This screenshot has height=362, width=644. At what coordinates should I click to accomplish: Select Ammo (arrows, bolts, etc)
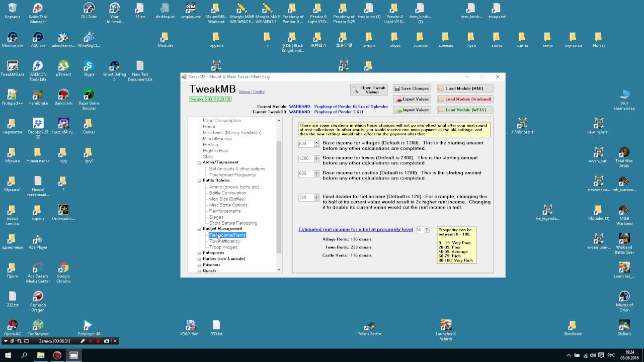tap(234, 187)
